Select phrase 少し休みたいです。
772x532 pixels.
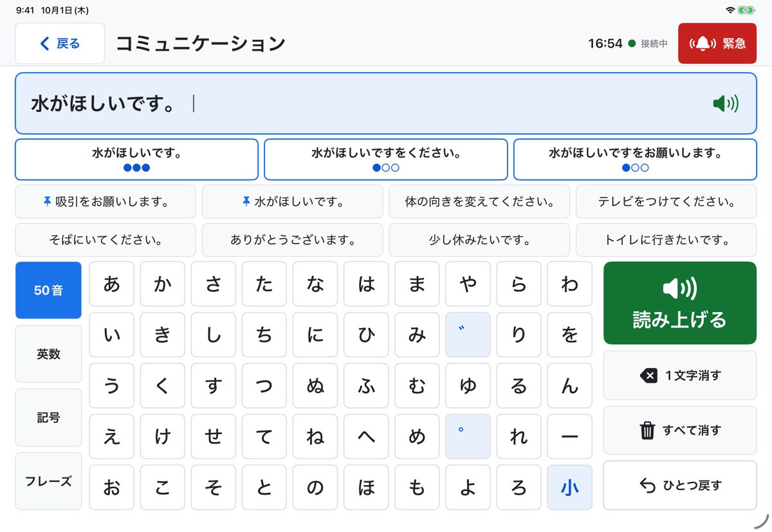[479, 240]
